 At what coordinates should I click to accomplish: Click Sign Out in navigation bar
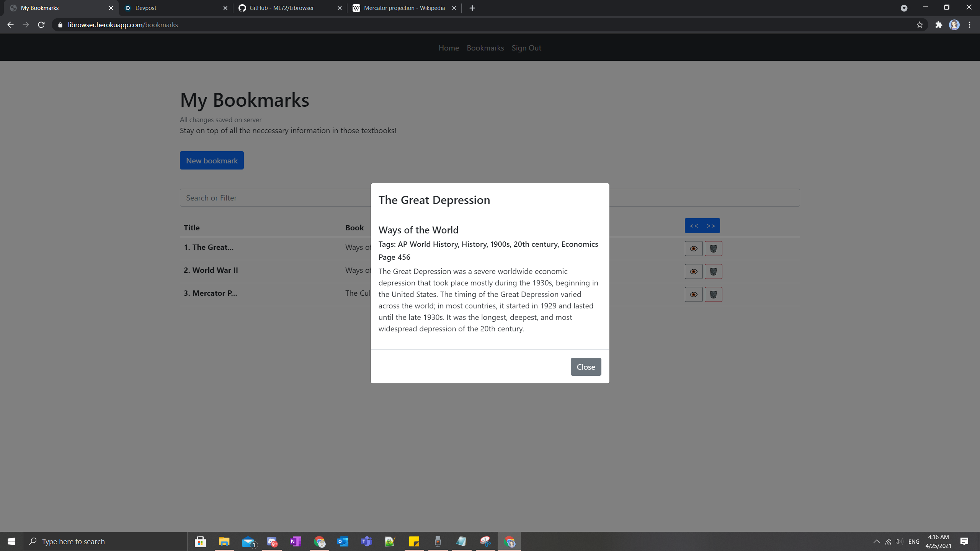526,48
